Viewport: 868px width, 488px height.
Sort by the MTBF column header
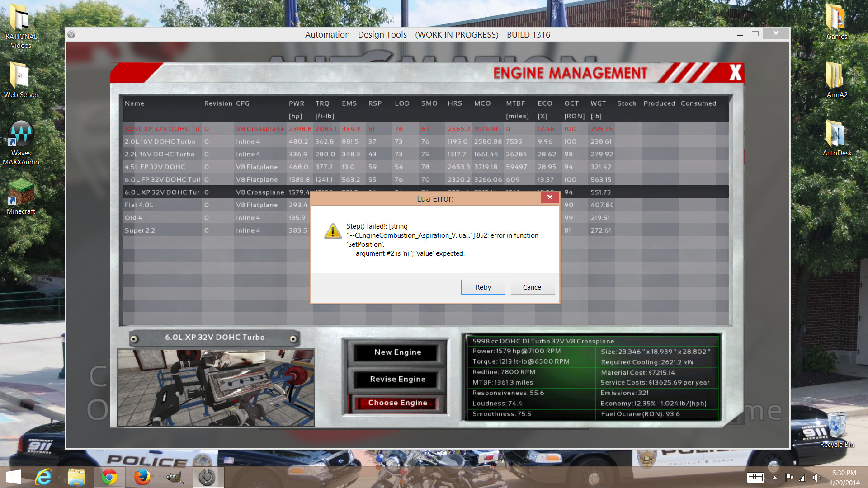[515, 103]
